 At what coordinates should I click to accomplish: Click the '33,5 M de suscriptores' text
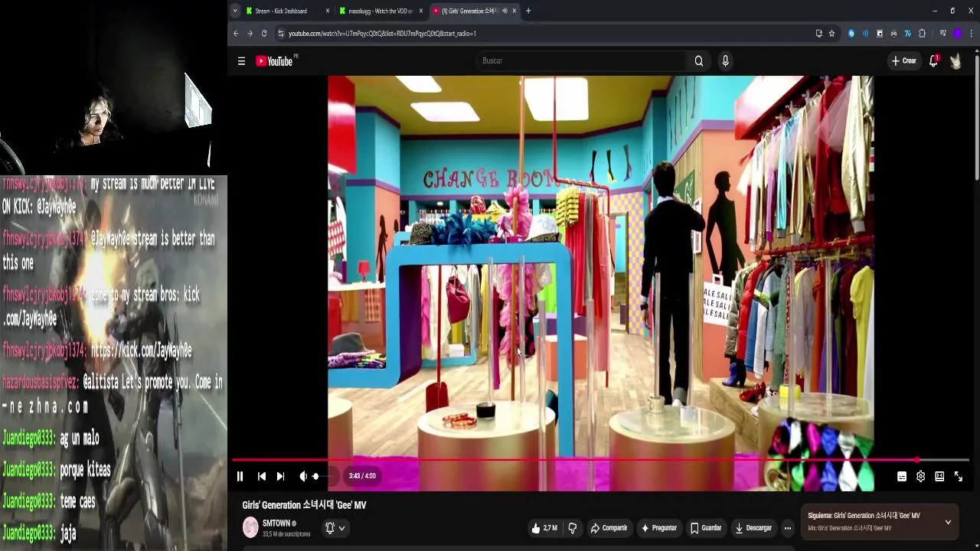coord(286,534)
